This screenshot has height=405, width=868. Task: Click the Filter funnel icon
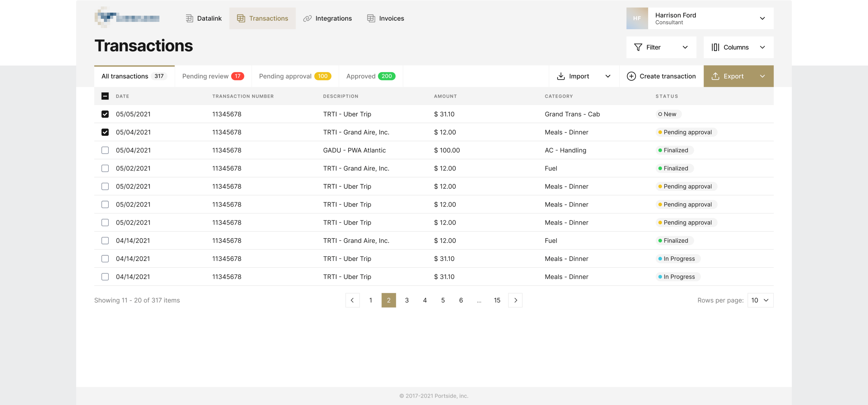[639, 47]
